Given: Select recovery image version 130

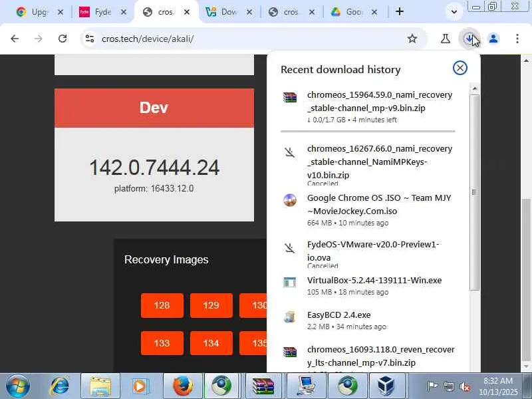Looking at the screenshot, I should click(253, 305).
